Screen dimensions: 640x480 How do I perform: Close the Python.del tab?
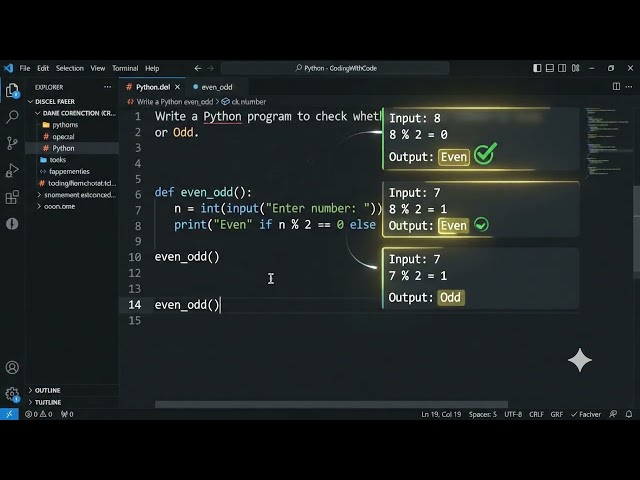point(177,87)
